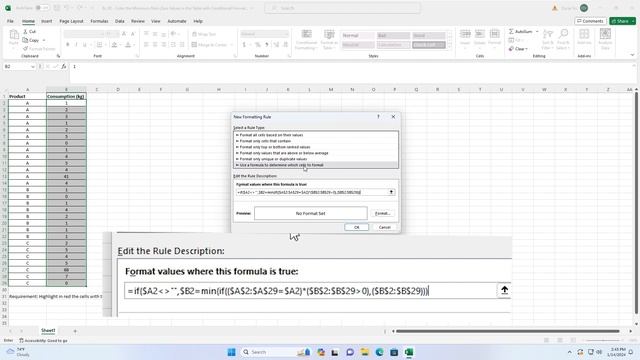Click the Accounting dollar format icon

click(x=244, y=44)
